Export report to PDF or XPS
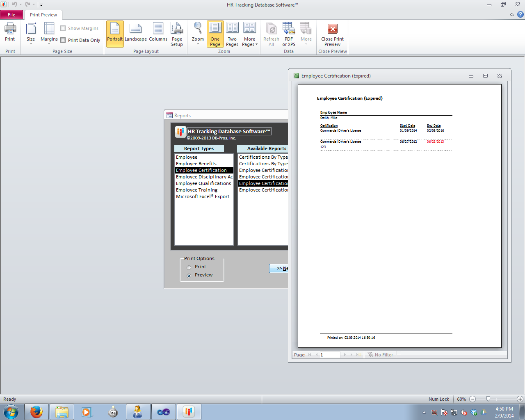This screenshot has width=525, height=420. (289, 34)
